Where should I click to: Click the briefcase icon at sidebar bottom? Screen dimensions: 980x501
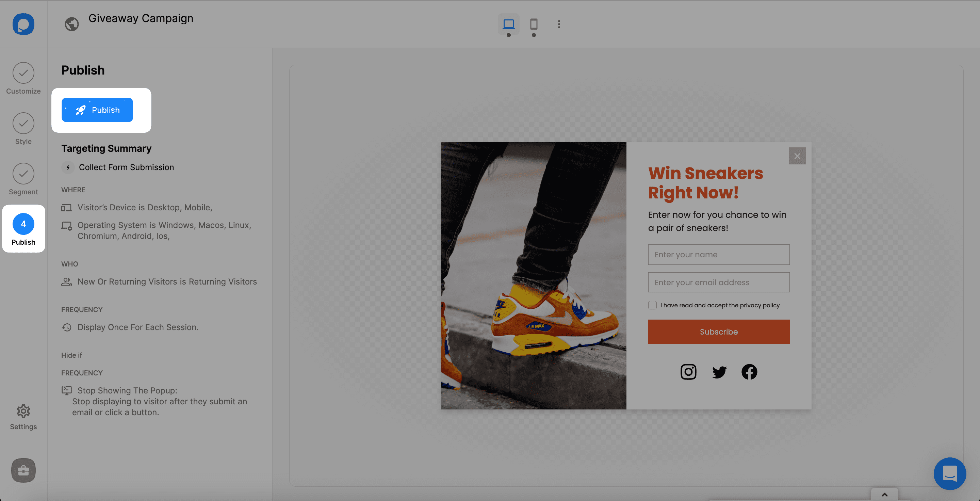pos(23,470)
